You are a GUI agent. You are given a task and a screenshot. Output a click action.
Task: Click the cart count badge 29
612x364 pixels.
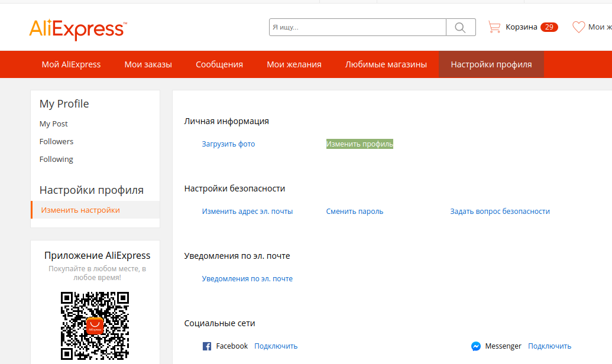tap(549, 27)
